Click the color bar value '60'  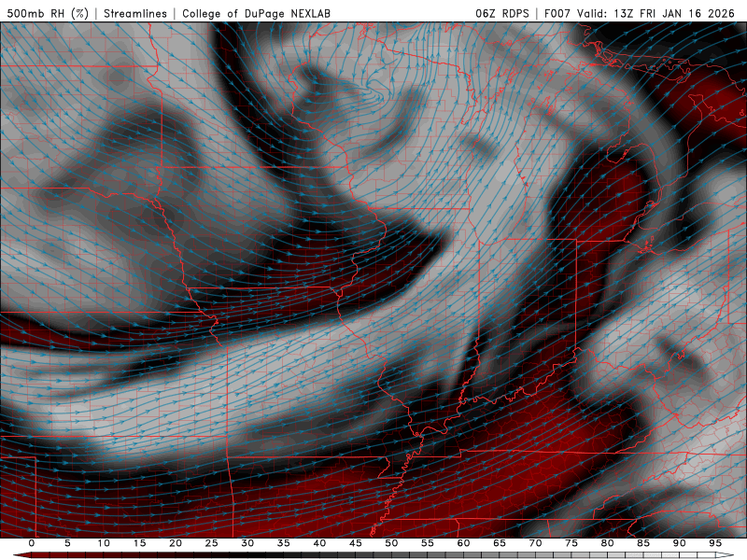coord(463,543)
